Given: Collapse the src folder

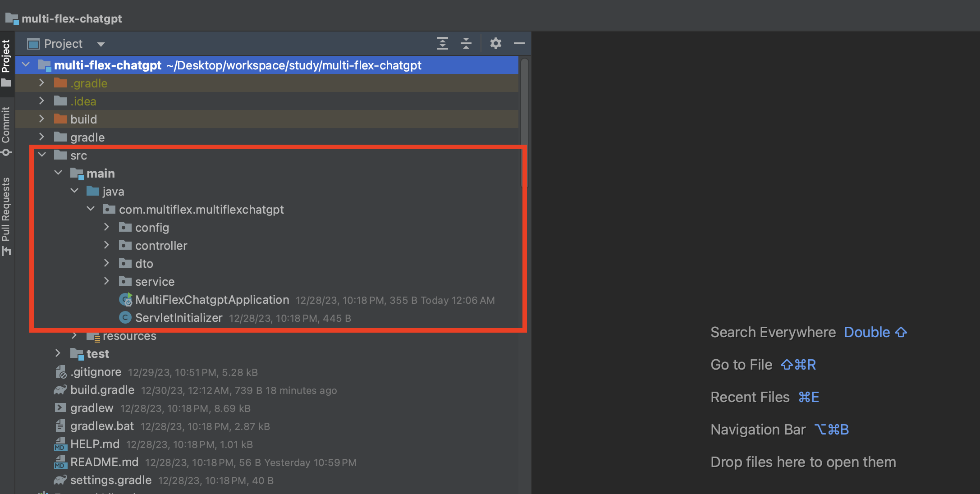Looking at the screenshot, I should pyautogui.click(x=42, y=155).
